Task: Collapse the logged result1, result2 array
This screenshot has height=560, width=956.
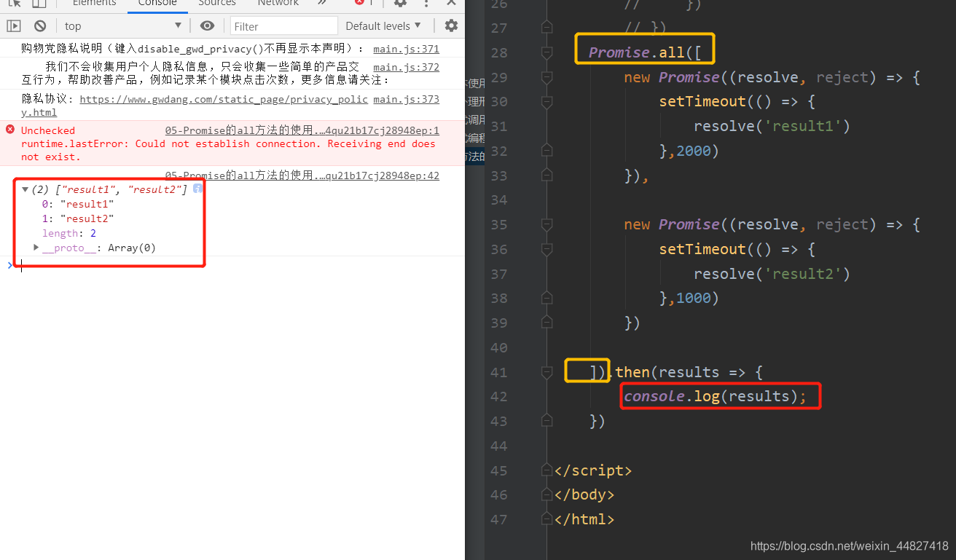Action: (x=26, y=189)
